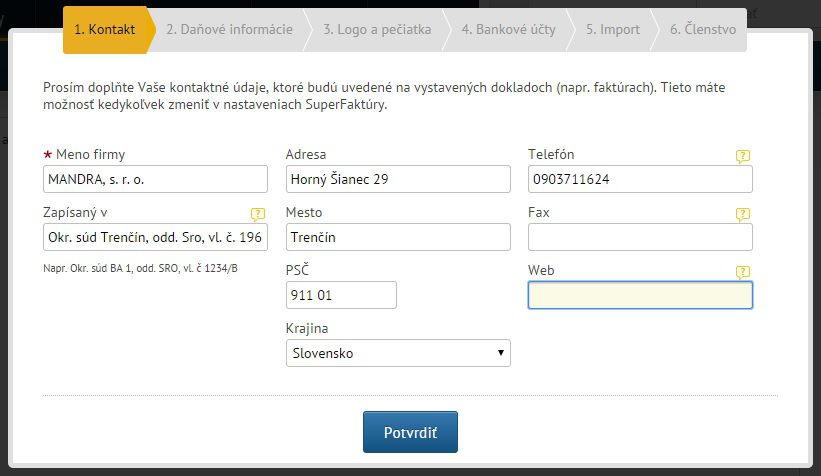Viewport: 821px width, 476px height.
Task: Open the Krajina dropdown showing Slovensko
Action: coord(398,353)
